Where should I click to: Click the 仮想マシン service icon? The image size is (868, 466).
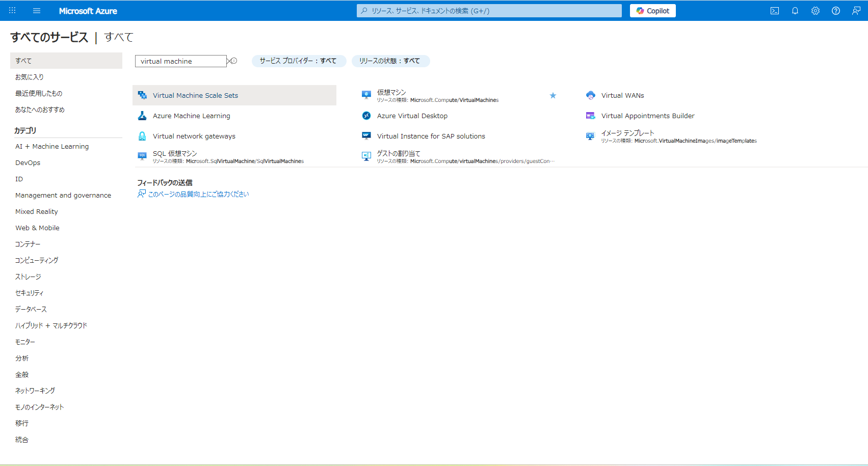(366, 95)
